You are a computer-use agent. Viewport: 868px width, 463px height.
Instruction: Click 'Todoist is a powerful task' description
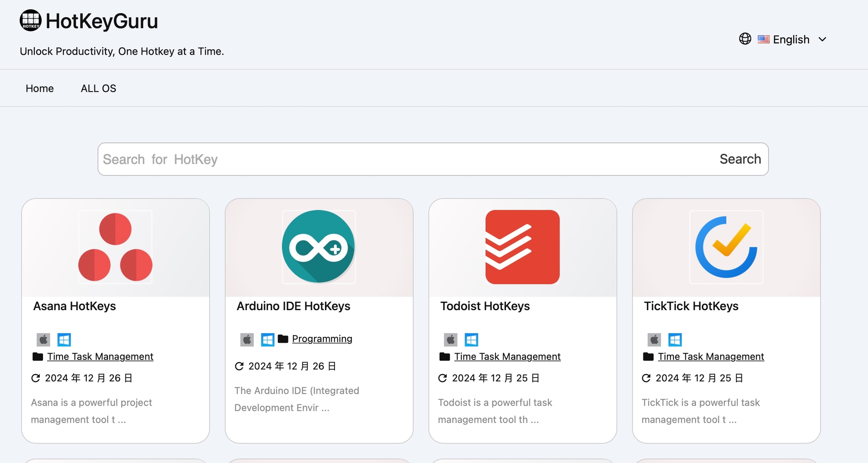pyautogui.click(x=495, y=402)
